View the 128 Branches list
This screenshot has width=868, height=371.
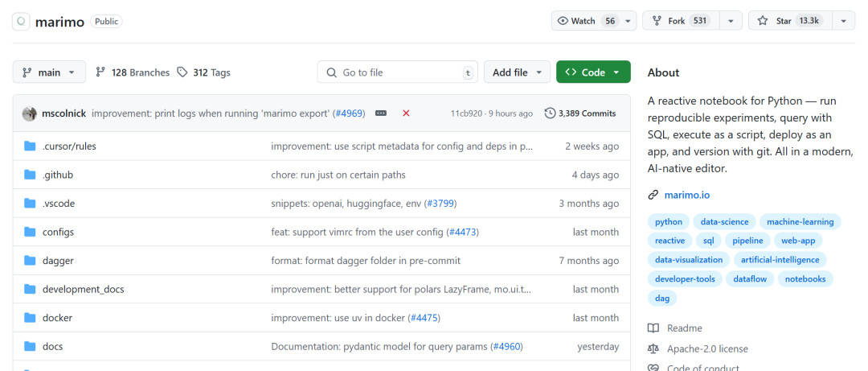click(133, 72)
